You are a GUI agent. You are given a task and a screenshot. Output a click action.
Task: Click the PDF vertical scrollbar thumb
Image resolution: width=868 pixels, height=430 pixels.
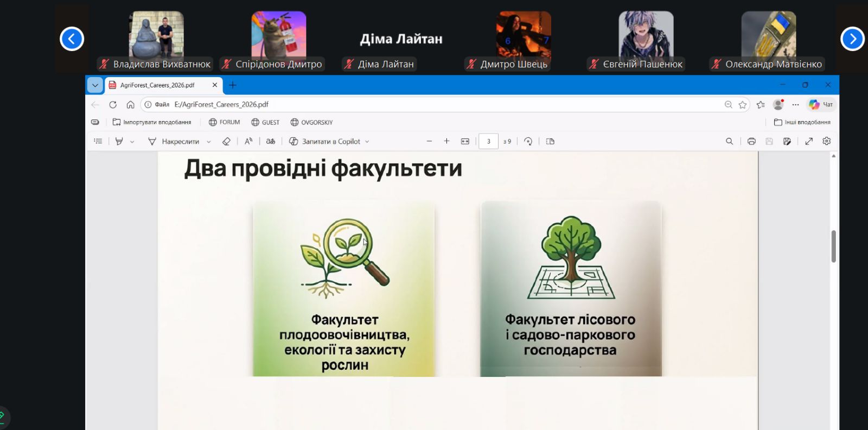coord(833,246)
